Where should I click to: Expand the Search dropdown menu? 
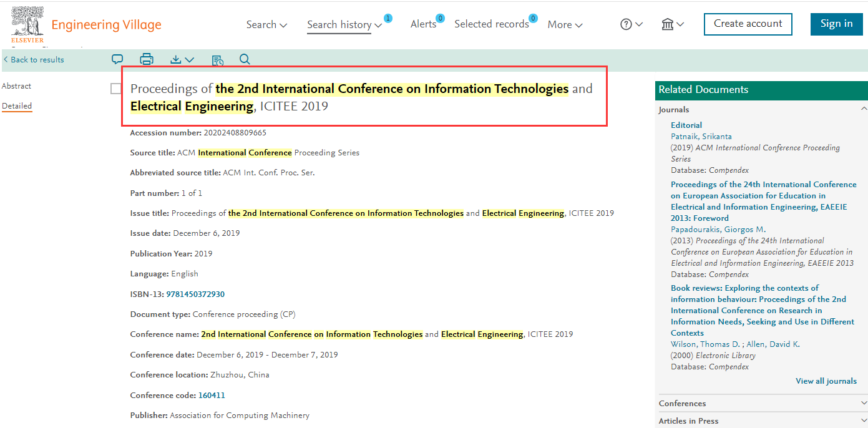pyautogui.click(x=266, y=24)
